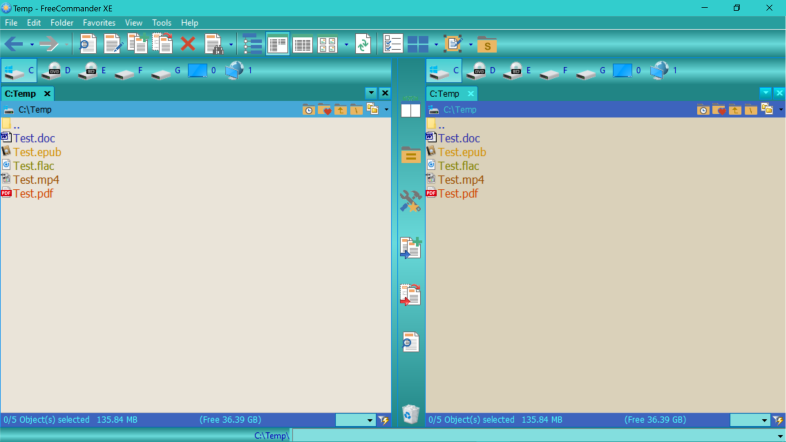The height and width of the screenshot is (442, 786).
Task: Select drive G in right panel
Action: (591, 71)
